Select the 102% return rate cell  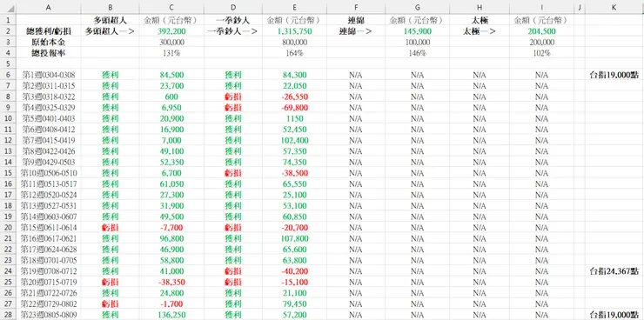[x=541, y=53]
